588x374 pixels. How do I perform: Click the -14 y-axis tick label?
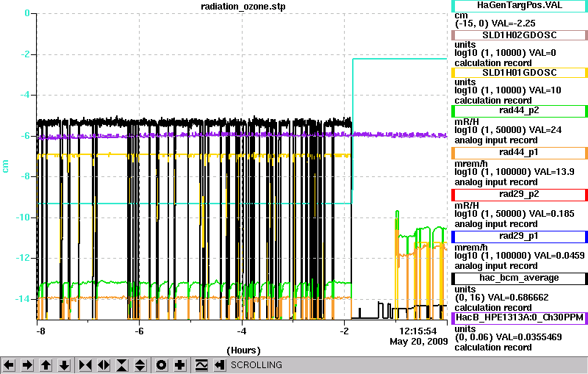(x=22, y=299)
